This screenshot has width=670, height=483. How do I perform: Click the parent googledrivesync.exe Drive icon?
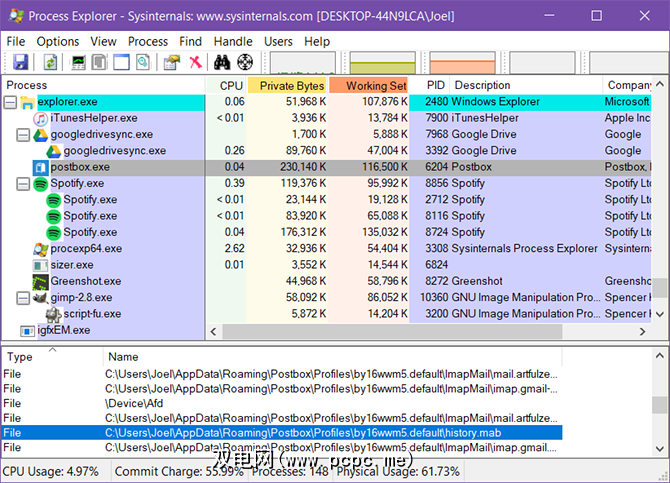[41, 135]
